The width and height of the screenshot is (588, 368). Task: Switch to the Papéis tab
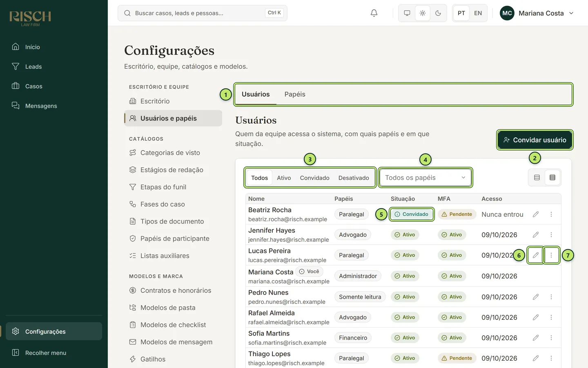coord(295,94)
